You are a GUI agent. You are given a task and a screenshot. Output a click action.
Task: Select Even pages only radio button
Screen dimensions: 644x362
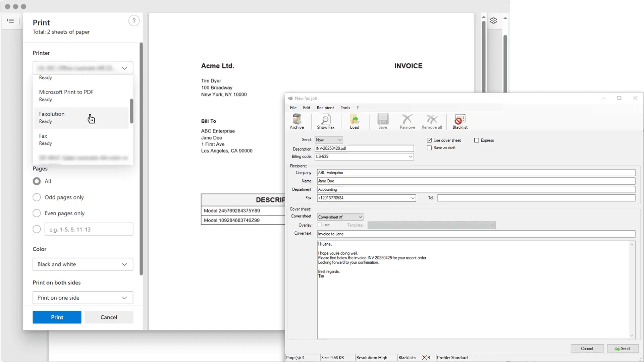[x=37, y=213]
